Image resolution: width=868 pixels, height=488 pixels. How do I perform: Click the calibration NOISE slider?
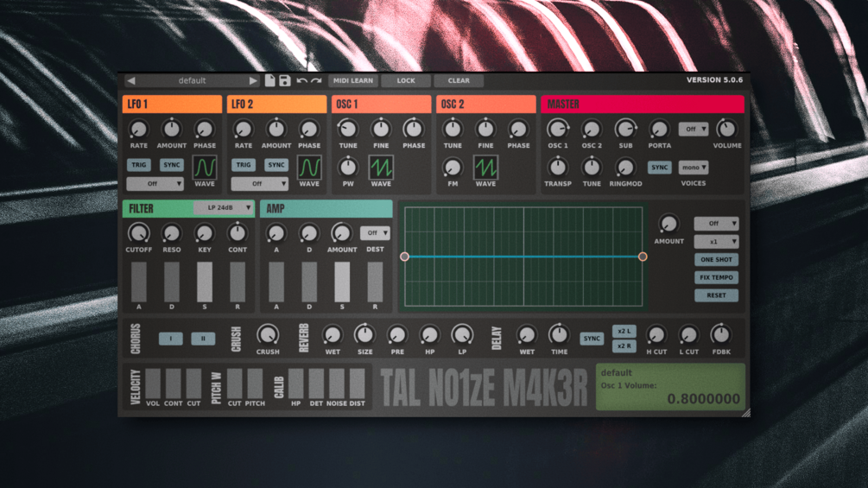[337, 383]
